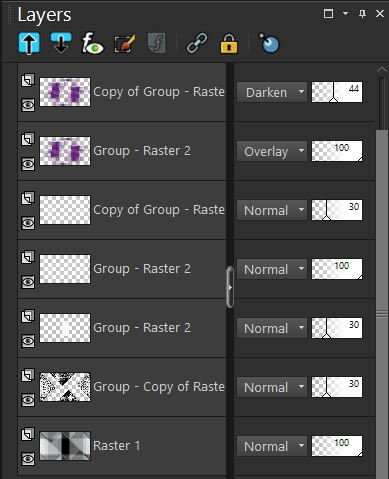Select the Raster 1 layer name
Screen dimensions: 389x479
pos(117,446)
